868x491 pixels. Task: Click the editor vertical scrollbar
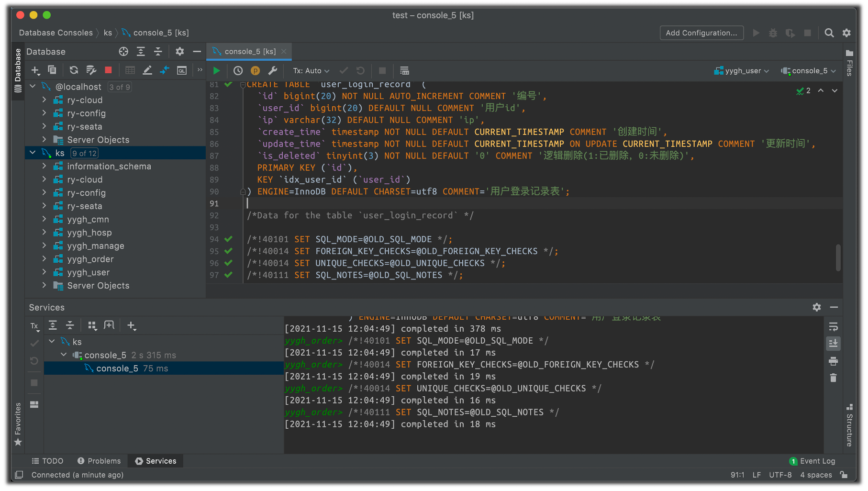coord(838,257)
